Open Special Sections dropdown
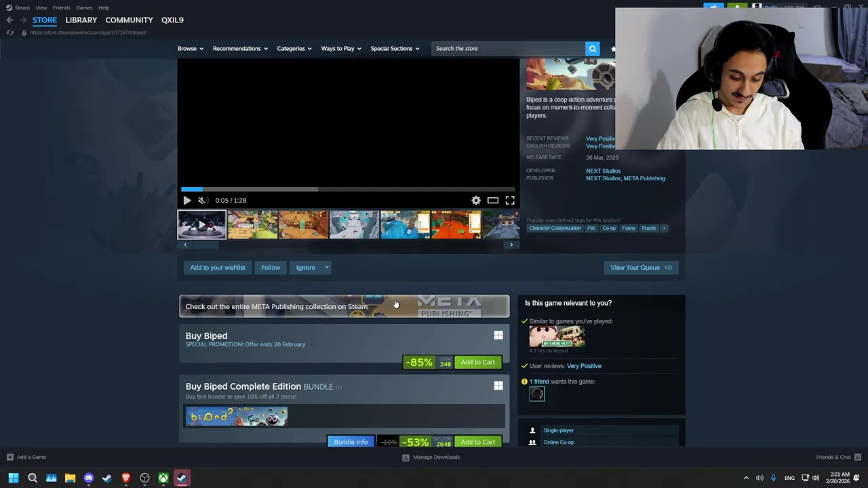The image size is (868, 488). (x=395, y=48)
